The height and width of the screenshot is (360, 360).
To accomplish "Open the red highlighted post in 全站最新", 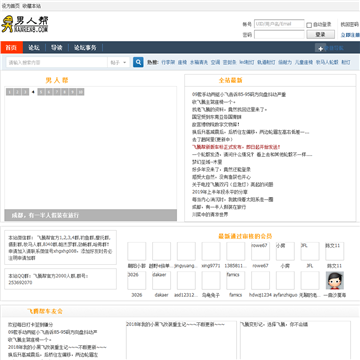I will [236, 147].
